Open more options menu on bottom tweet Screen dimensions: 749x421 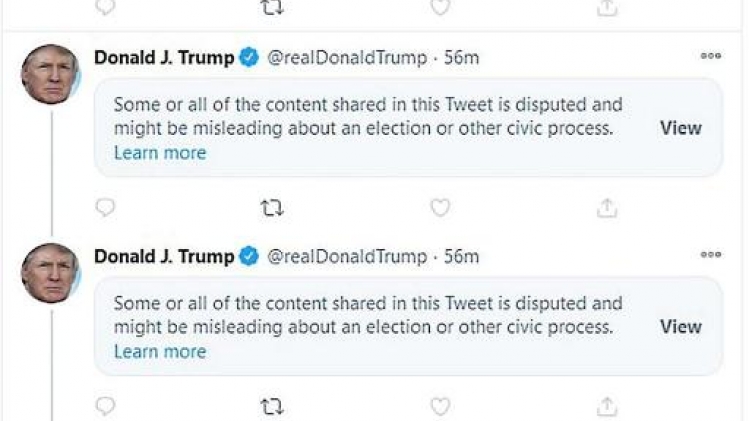(710, 255)
